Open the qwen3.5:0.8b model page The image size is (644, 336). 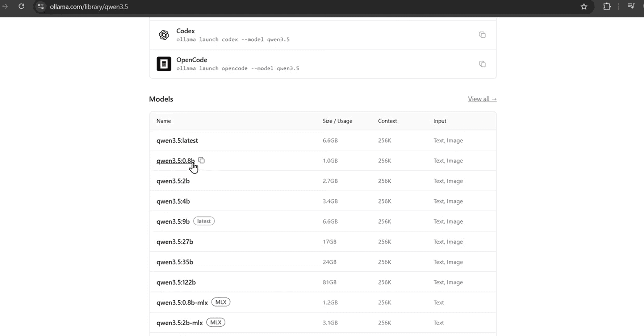click(x=175, y=161)
